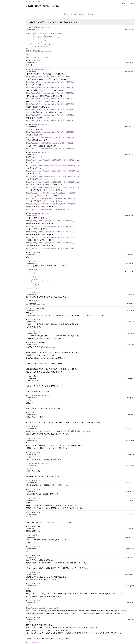Open the train/1044974205 thread link
The image size is (138, 644).
(x=49, y=210)
